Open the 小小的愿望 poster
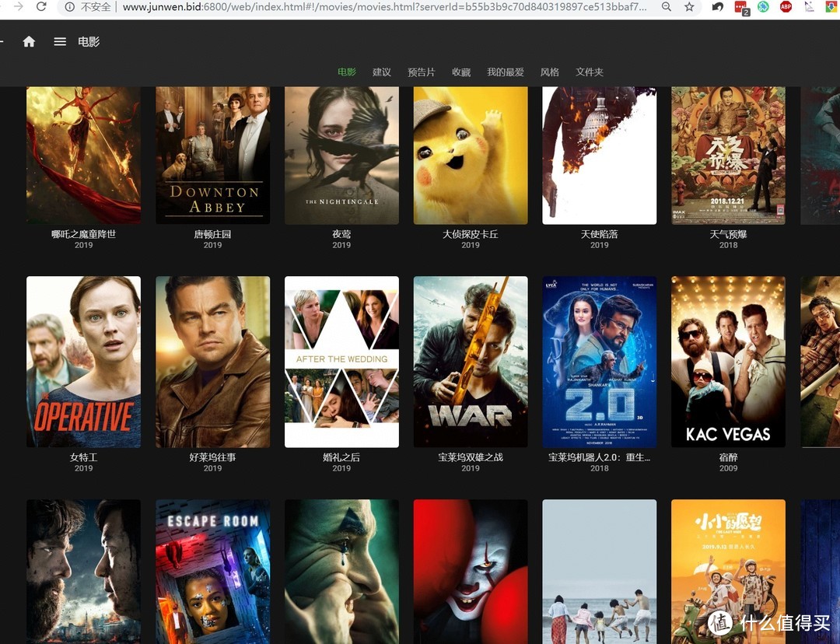This screenshot has width=840, height=644. click(729, 572)
